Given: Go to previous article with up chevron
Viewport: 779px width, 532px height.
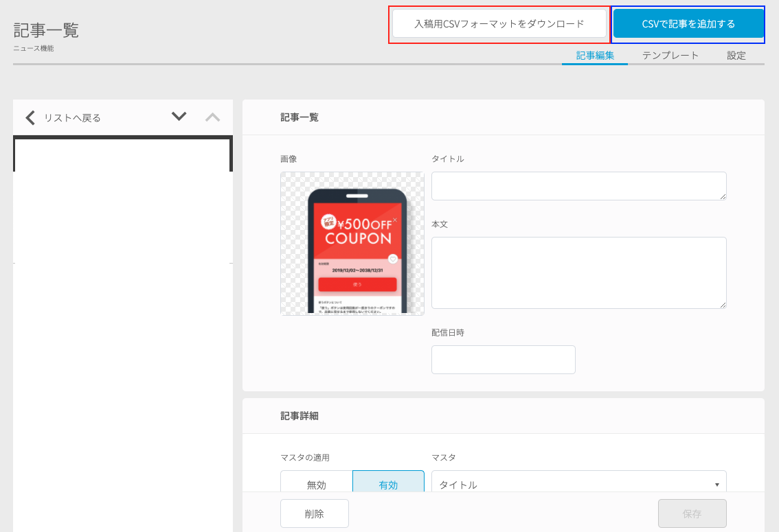Looking at the screenshot, I should tap(213, 117).
